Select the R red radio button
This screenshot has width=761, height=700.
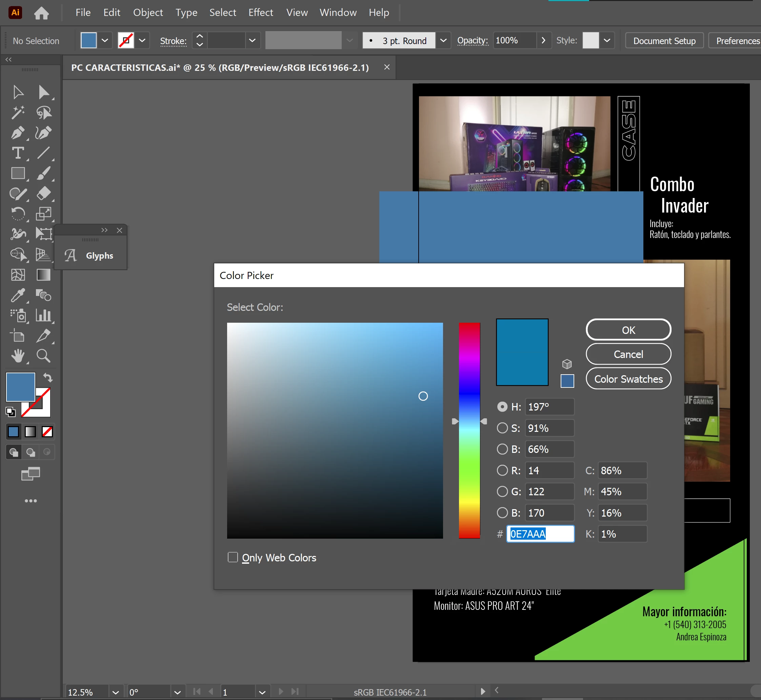coord(502,471)
